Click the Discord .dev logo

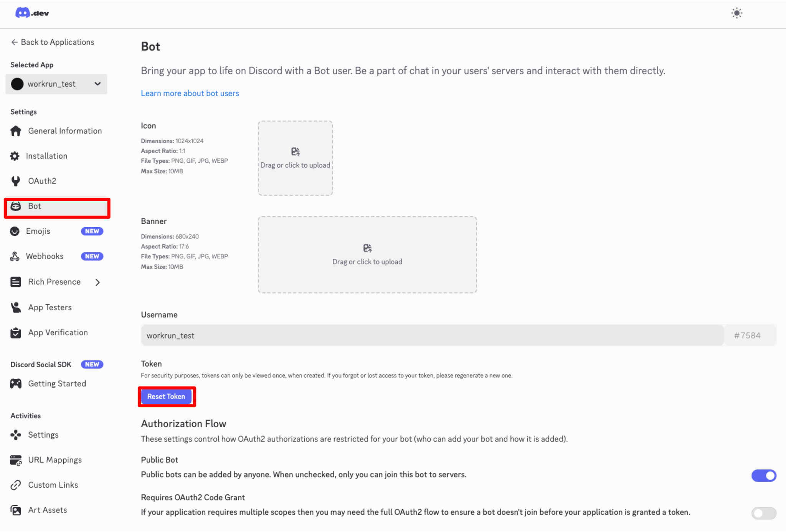coord(32,13)
